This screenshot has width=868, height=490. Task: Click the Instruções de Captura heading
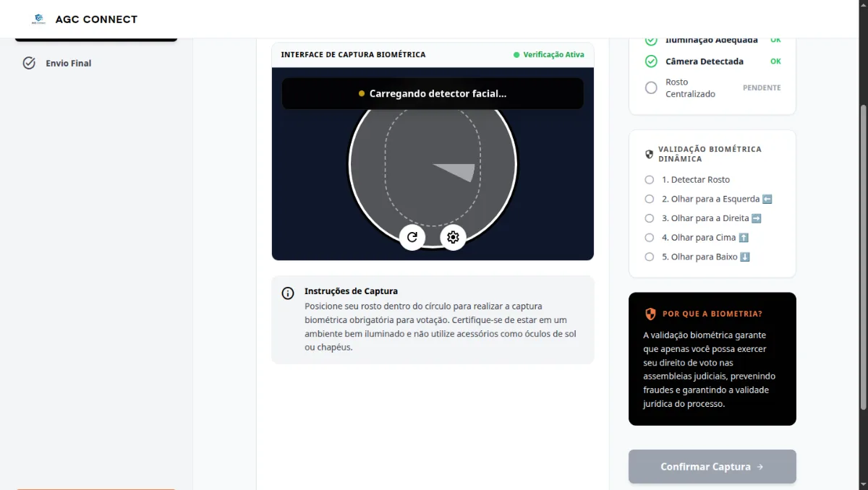[352, 291]
